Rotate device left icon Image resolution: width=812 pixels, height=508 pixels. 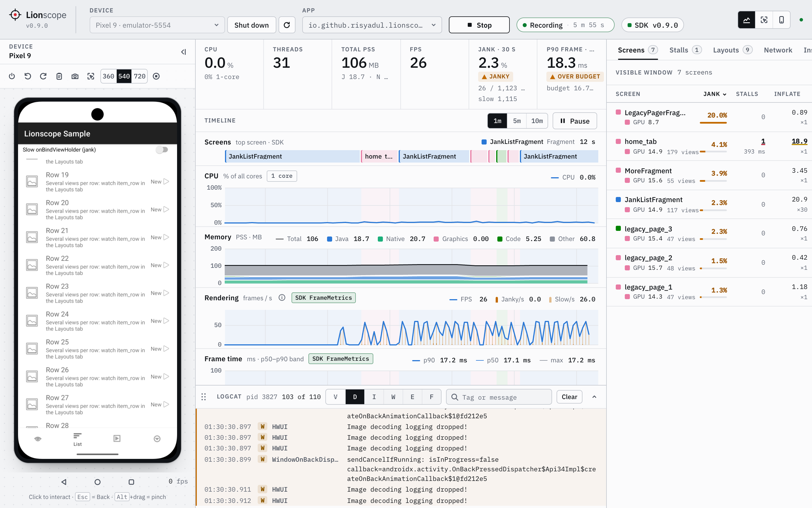(28, 76)
